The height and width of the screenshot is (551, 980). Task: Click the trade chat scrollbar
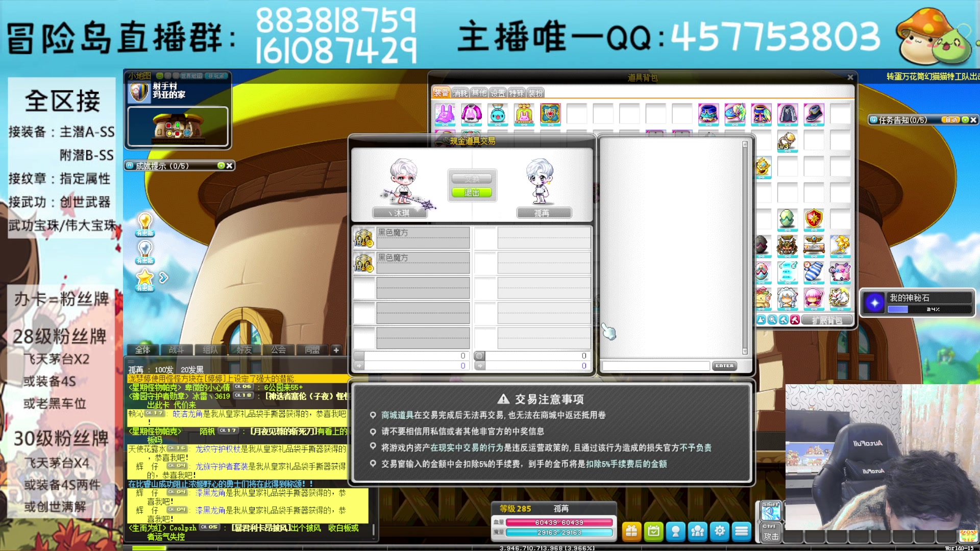[745, 247]
